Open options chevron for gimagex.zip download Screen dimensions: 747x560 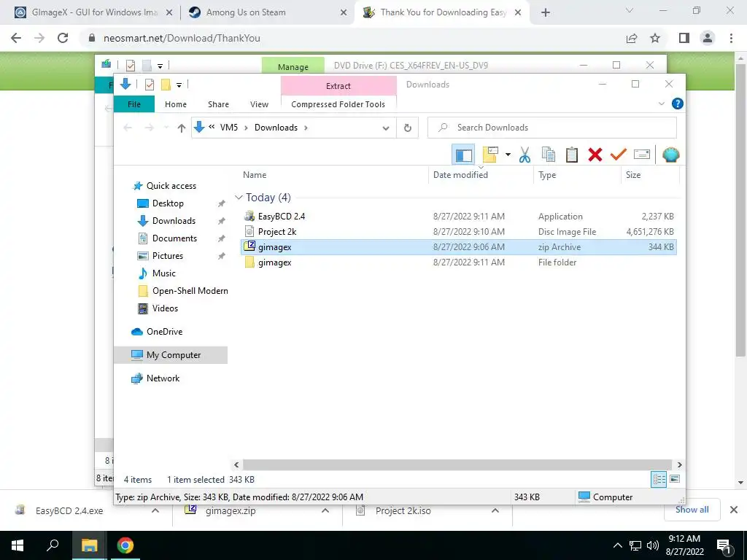(x=325, y=510)
